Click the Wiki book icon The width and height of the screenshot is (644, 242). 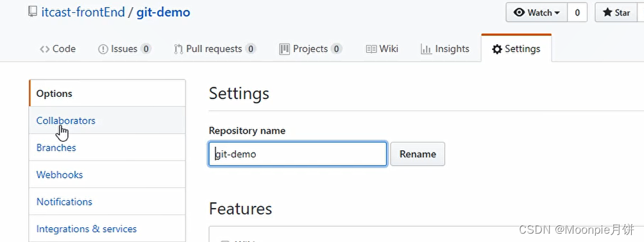point(371,49)
